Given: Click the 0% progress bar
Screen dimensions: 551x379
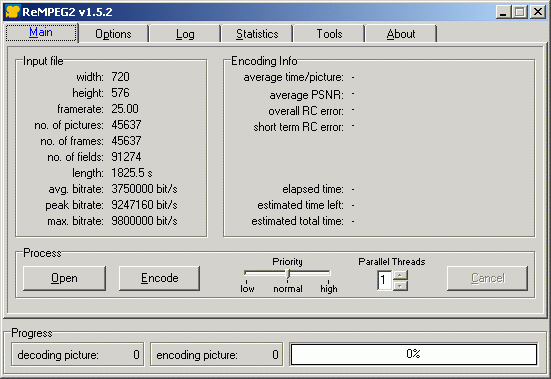Looking at the screenshot, I should pyautogui.click(x=414, y=354).
